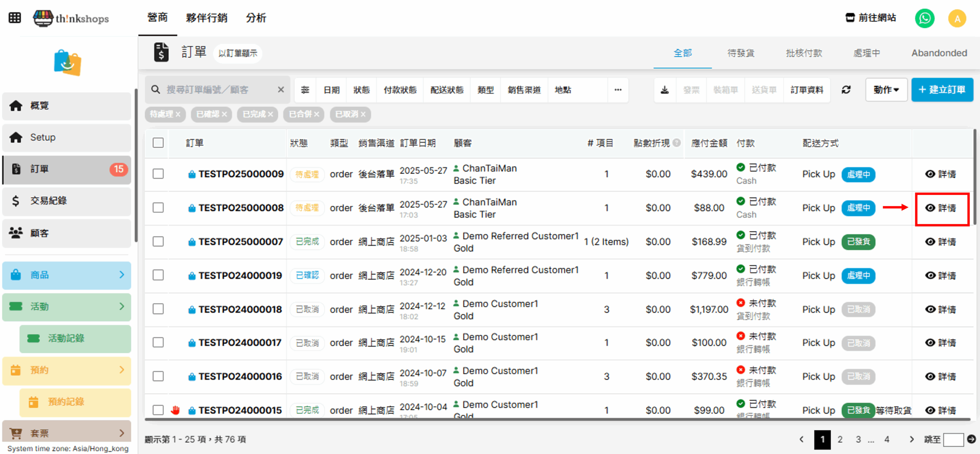
Task: Go to page 2 of orders
Action: pos(840,439)
